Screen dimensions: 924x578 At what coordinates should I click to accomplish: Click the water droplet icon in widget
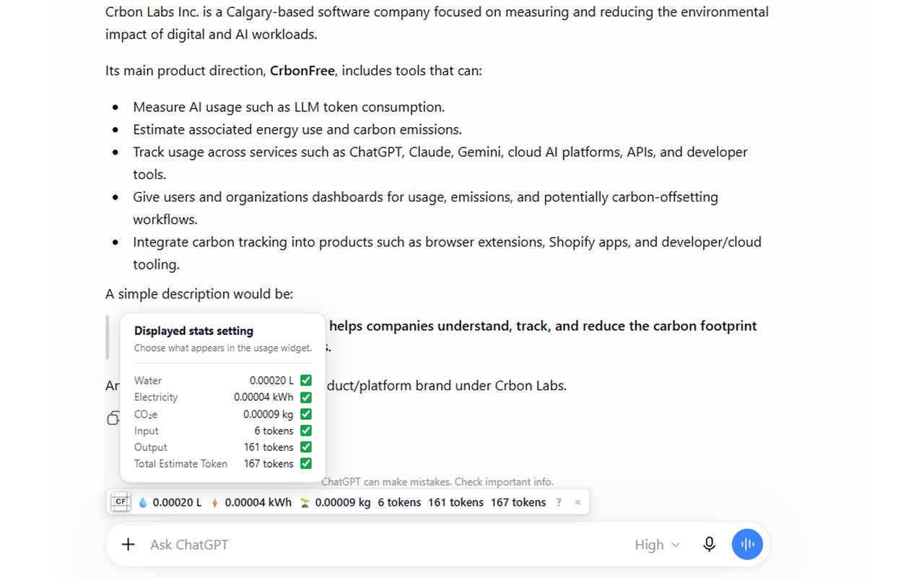[142, 503]
